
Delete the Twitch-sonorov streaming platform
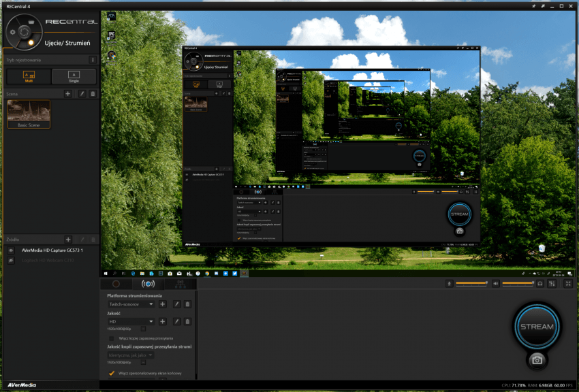pos(187,304)
